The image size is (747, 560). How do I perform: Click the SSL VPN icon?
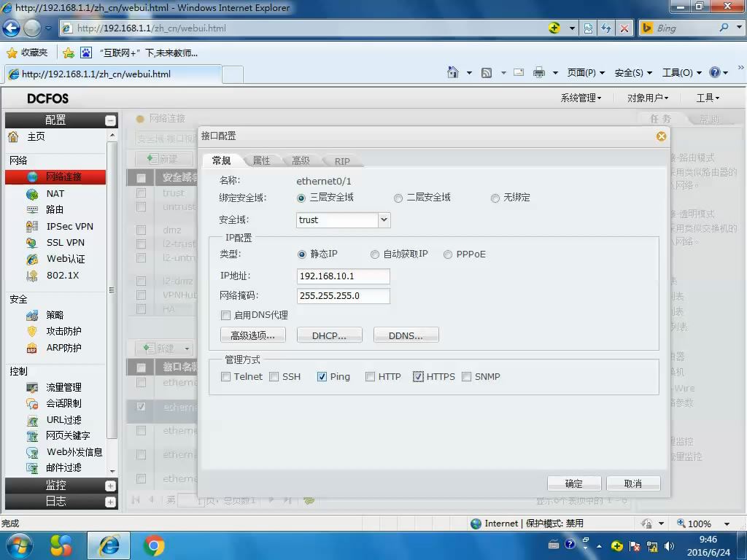[x=32, y=243]
